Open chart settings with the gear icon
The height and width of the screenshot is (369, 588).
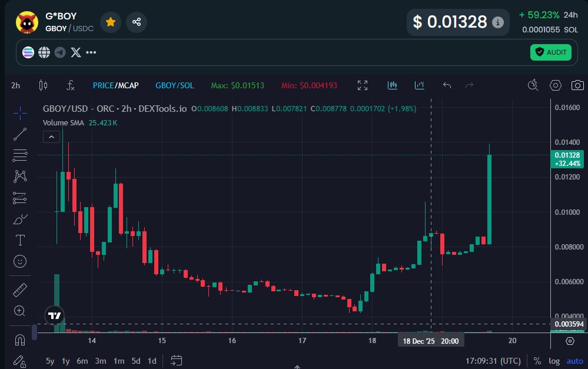coord(555,85)
